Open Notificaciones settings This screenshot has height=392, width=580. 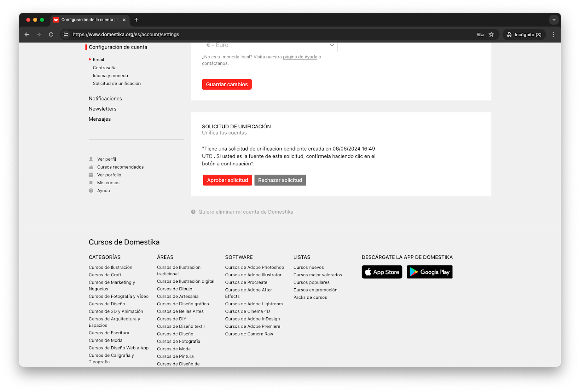(105, 99)
